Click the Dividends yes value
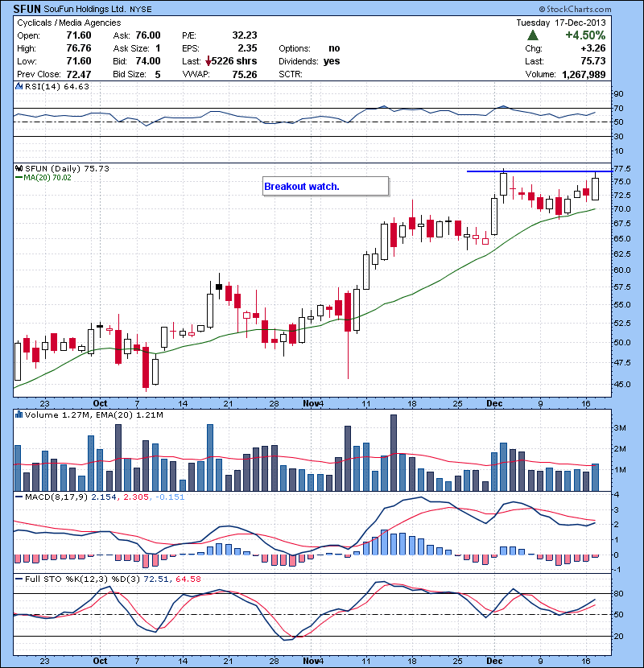 [x=332, y=61]
